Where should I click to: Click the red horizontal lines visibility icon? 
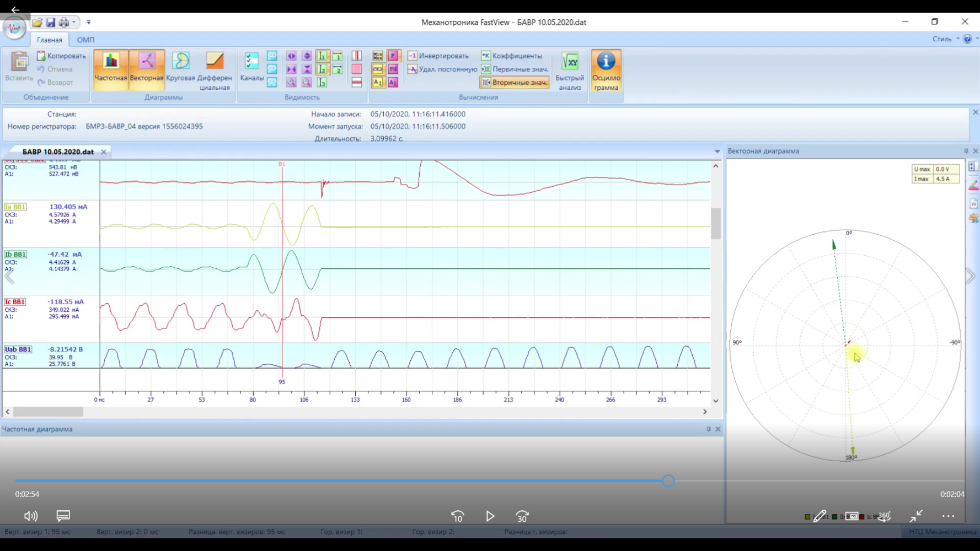pos(357,82)
